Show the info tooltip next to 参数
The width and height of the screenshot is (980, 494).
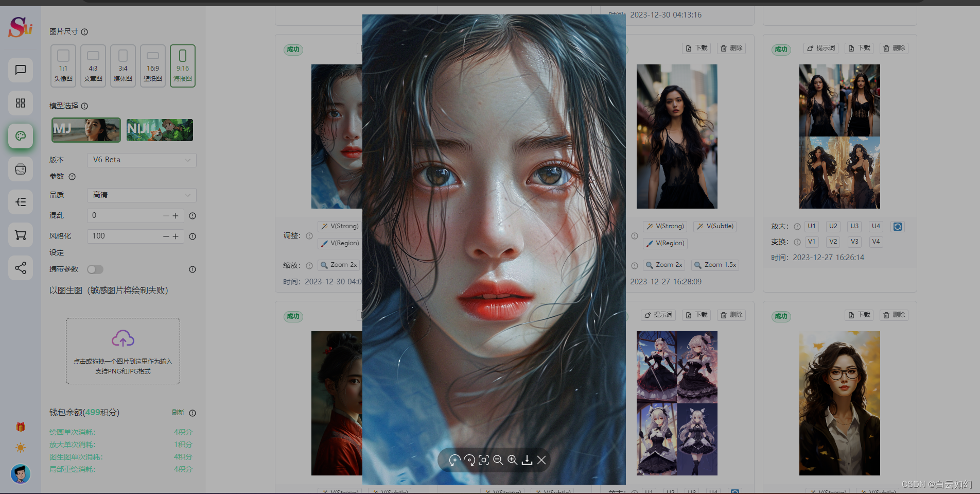tap(72, 177)
